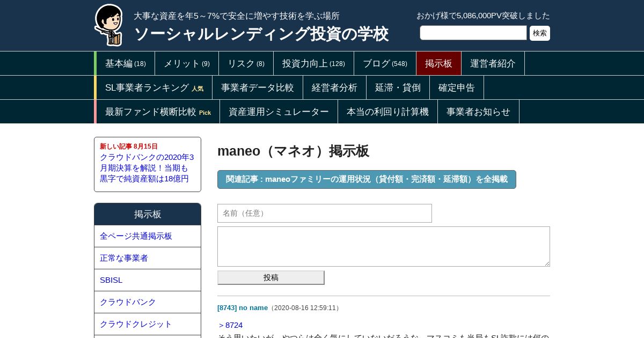Click the 新しい記事 8月15日 label
The width and height of the screenshot is (644, 338).
pyautogui.click(x=129, y=146)
